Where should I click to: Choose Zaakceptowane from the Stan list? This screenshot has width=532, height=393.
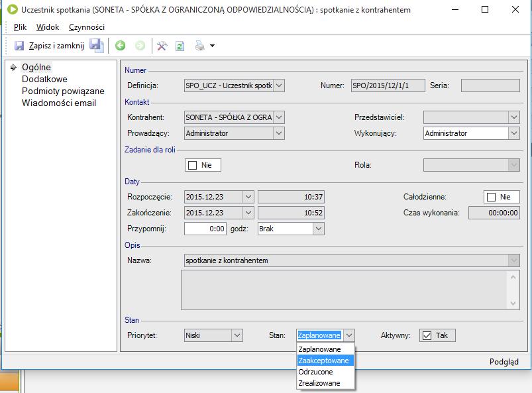325,361
